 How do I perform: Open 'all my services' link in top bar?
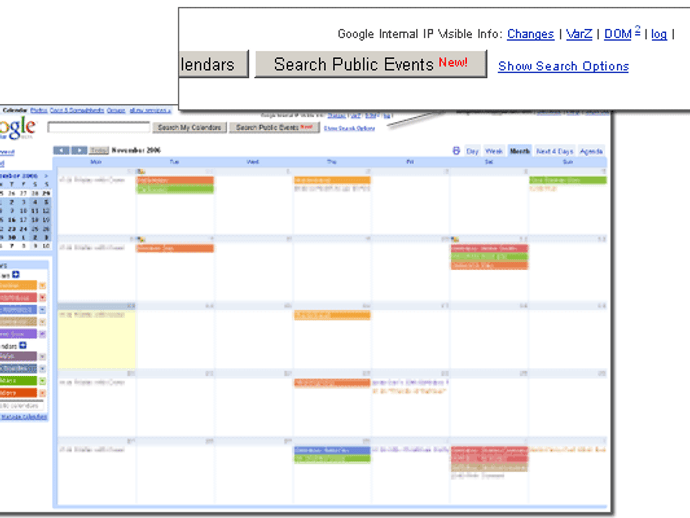click(x=150, y=110)
